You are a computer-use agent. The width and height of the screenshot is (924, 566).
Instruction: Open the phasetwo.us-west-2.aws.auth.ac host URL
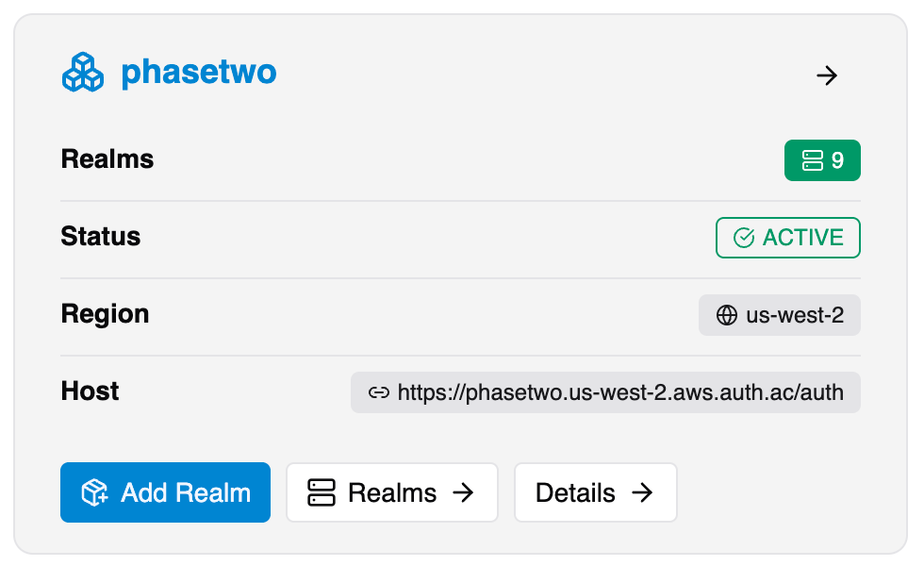click(620, 392)
